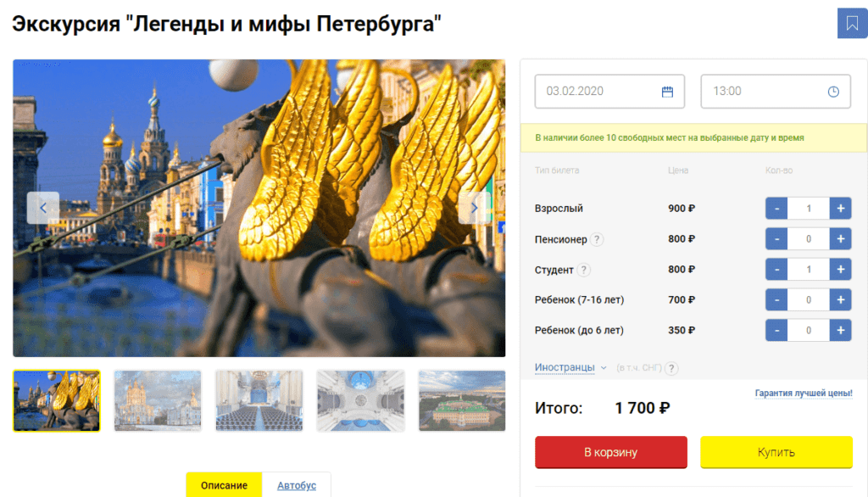Image resolution: width=868 pixels, height=497 pixels.
Task: Bookmark this excursion with the bookmark icon
Action: pos(852,23)
